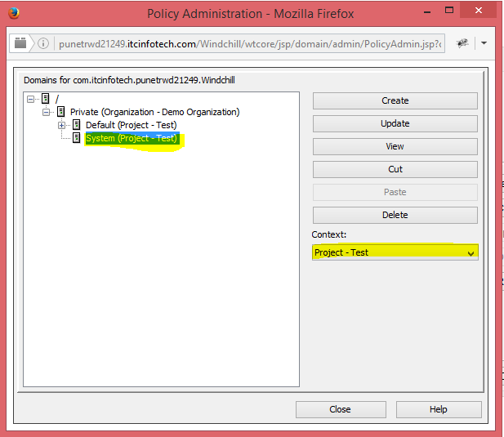Minimize the Firefox window
This screenshot has width=504, height=437.
(427, 11)
